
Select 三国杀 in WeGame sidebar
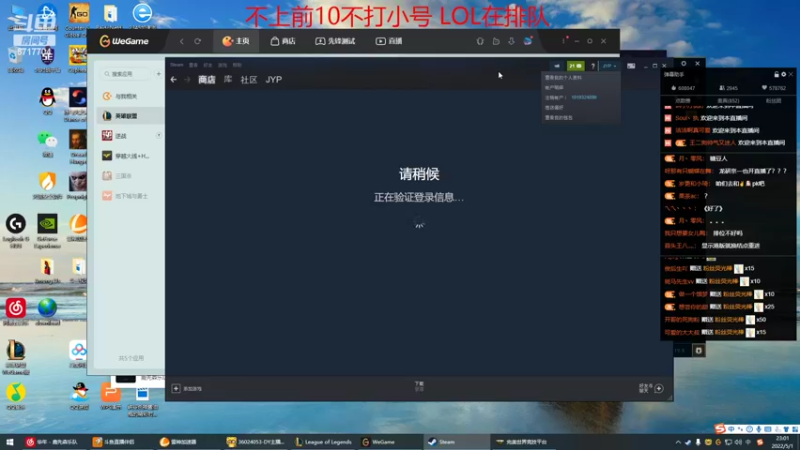tap(129, 176)
